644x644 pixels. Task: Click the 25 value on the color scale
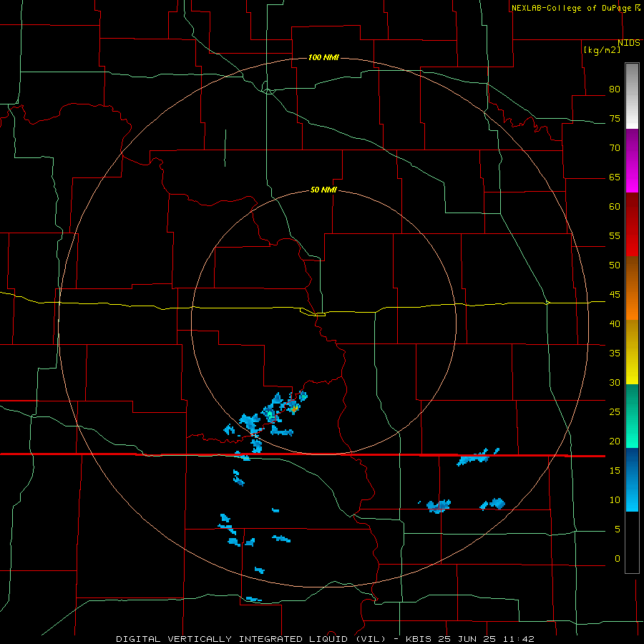click(x=615, y=412)
